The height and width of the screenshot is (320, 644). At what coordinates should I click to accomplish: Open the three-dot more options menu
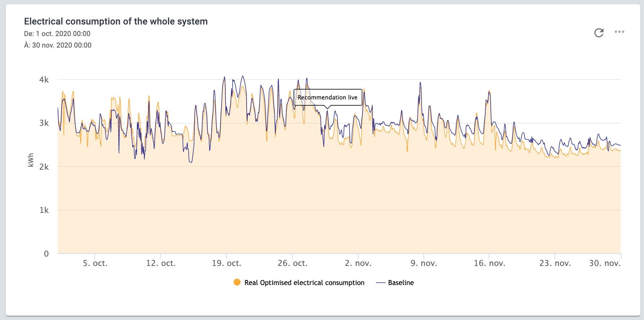619,32
